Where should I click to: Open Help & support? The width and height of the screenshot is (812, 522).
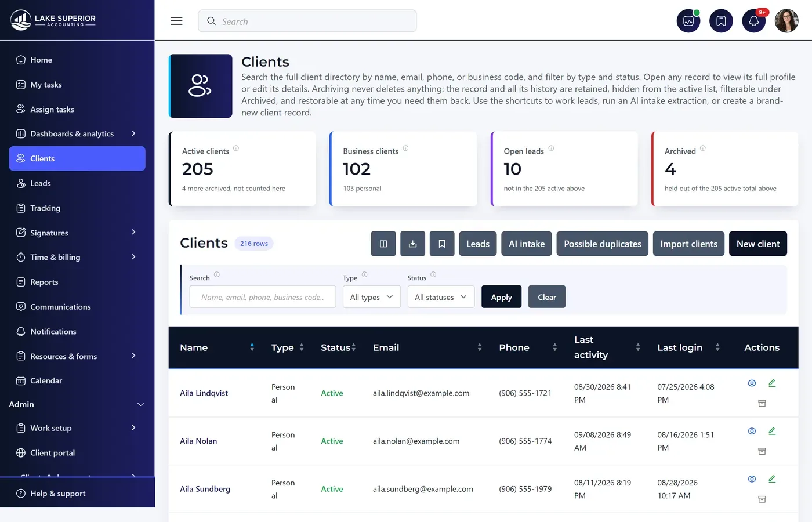click(x=77, y=494)
